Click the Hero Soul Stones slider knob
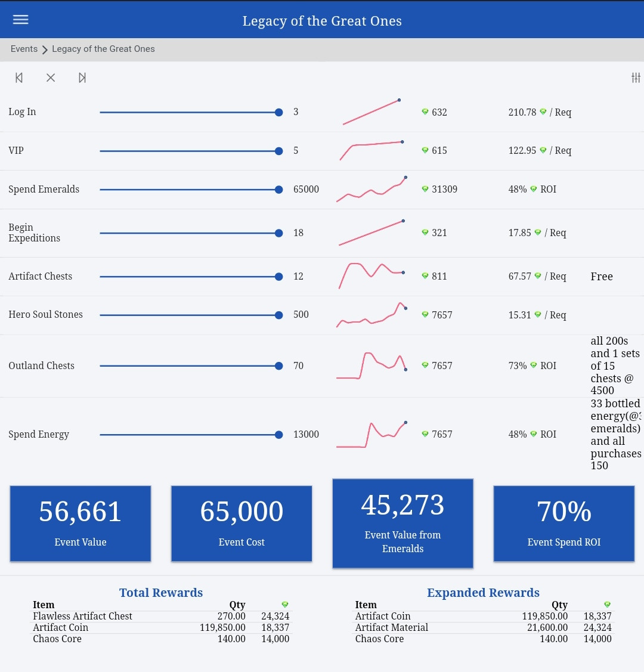Viewport: 644px width, 672px height. click(279, 315)
